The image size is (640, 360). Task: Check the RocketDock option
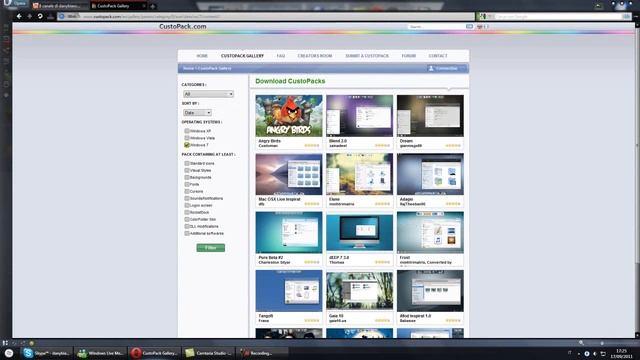187,212
